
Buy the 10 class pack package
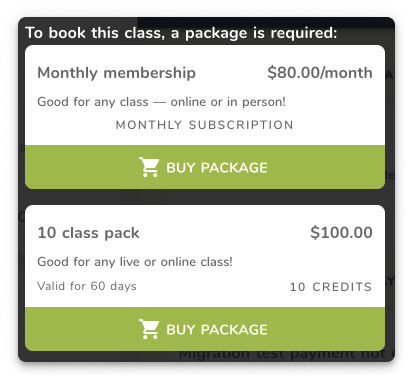point(205,329)
